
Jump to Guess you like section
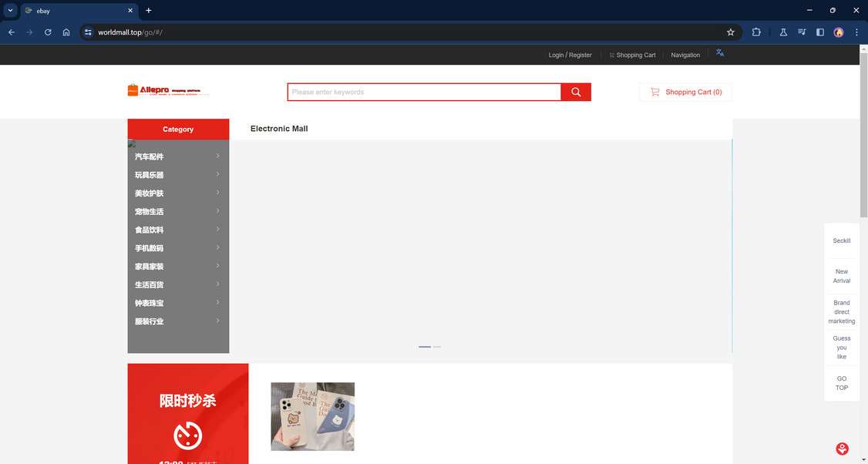(x=842, y=347)
